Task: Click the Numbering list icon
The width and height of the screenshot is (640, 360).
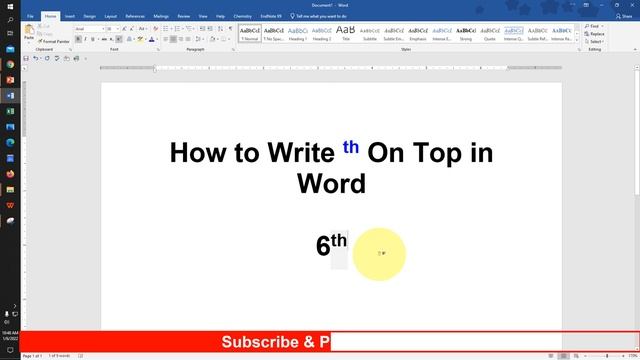Action: pos(178,29)
